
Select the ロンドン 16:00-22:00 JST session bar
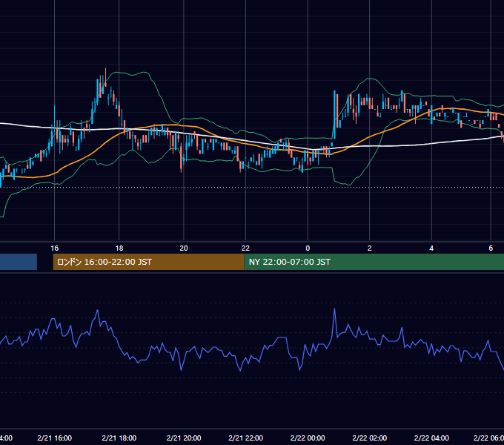[x=148, y=262]
